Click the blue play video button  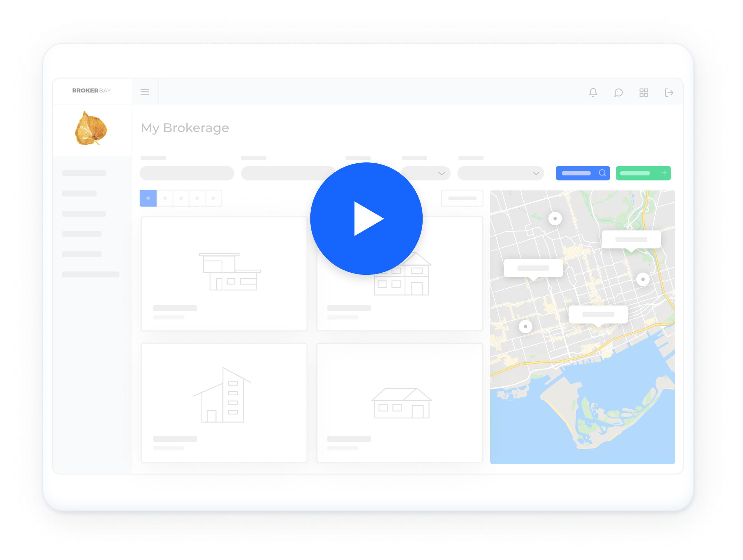coord(366,219)
